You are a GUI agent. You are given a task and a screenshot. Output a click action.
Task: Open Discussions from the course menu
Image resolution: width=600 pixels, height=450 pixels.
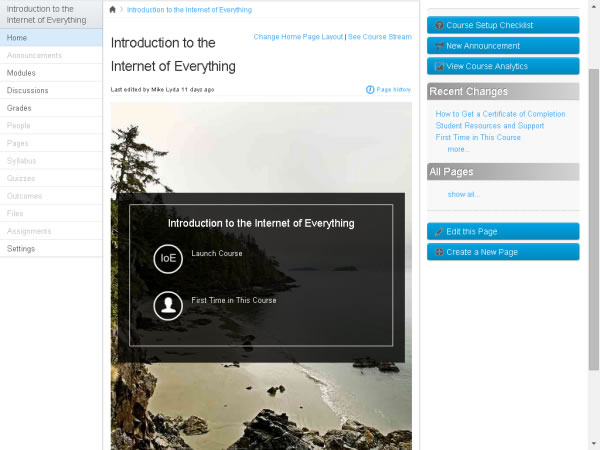(x=27, y=90)
